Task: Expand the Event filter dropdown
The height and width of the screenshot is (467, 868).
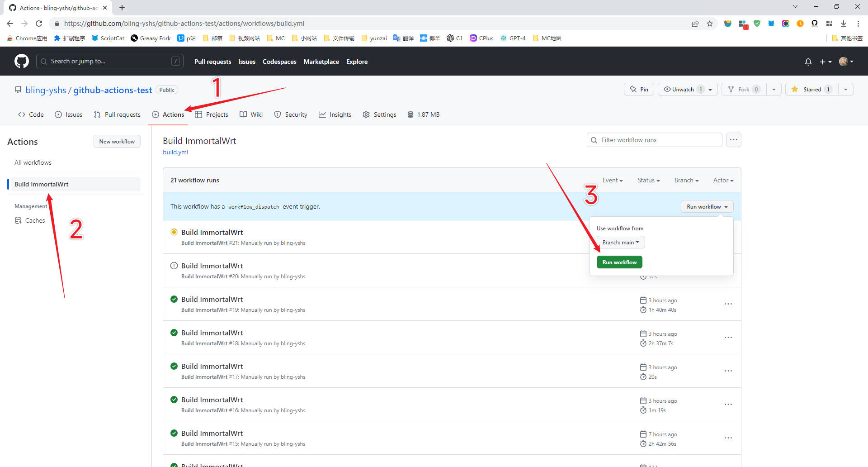Action: click(x=613, y=180)
